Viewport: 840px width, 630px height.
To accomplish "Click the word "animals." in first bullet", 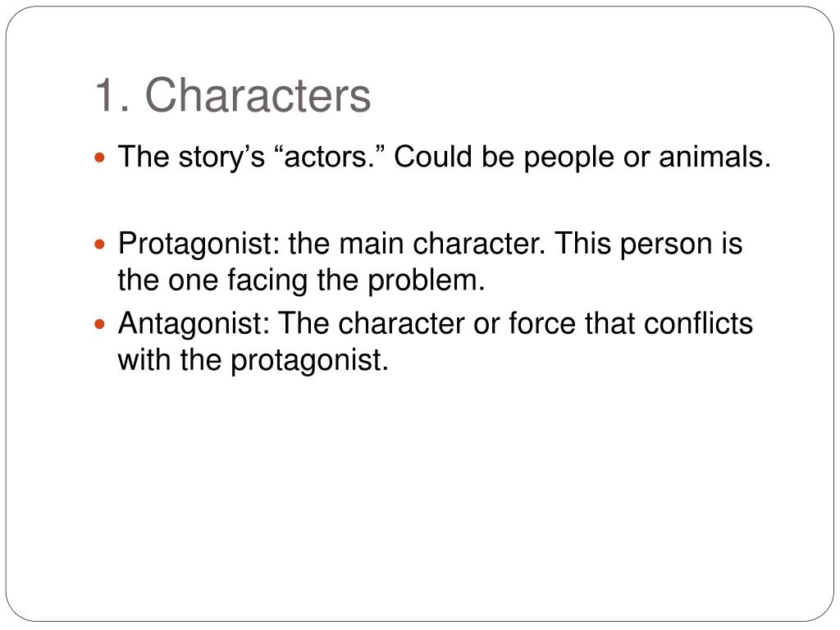I will point(714,157).
